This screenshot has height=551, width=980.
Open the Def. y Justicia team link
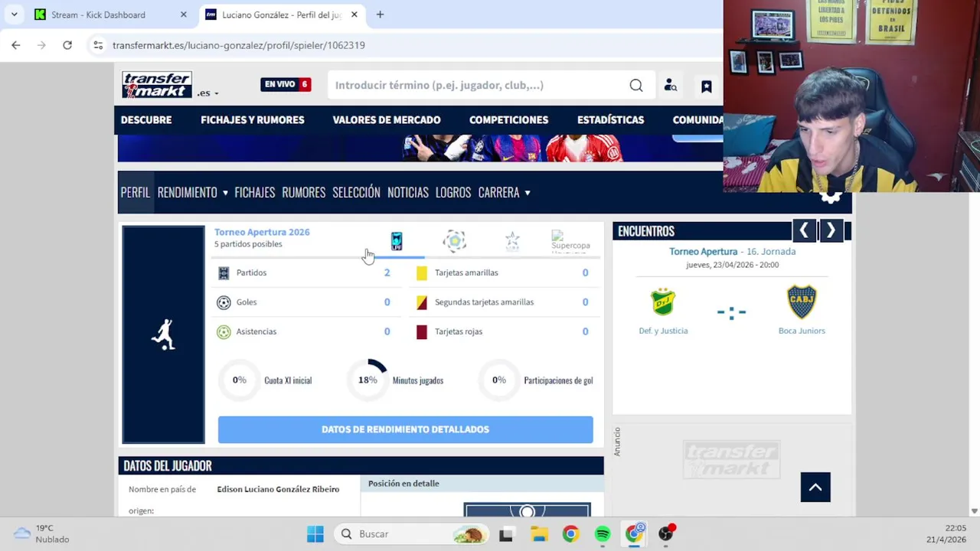pos(663,331)
